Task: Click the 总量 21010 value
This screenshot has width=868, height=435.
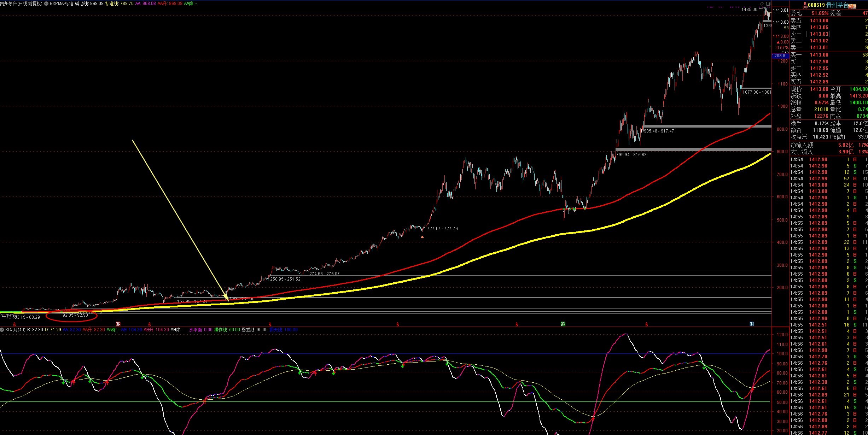Action: (821, 109)
